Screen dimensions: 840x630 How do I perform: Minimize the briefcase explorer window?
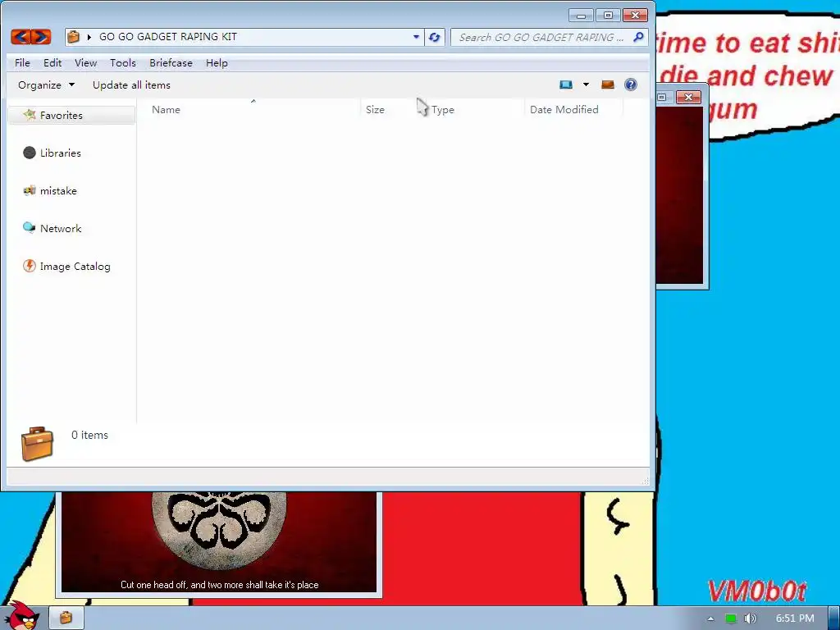[581, 16]
